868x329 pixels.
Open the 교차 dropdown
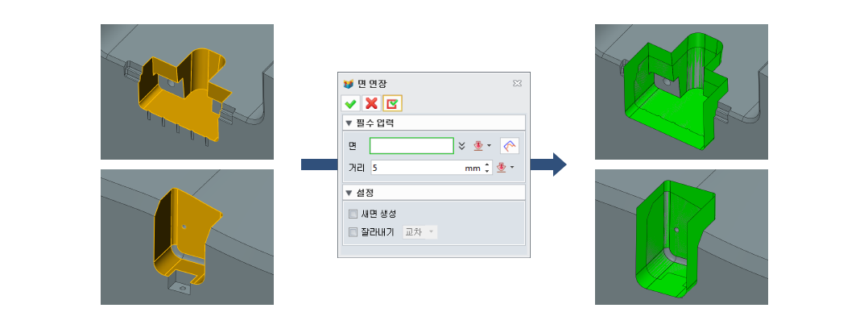click(x=420, y=232)
